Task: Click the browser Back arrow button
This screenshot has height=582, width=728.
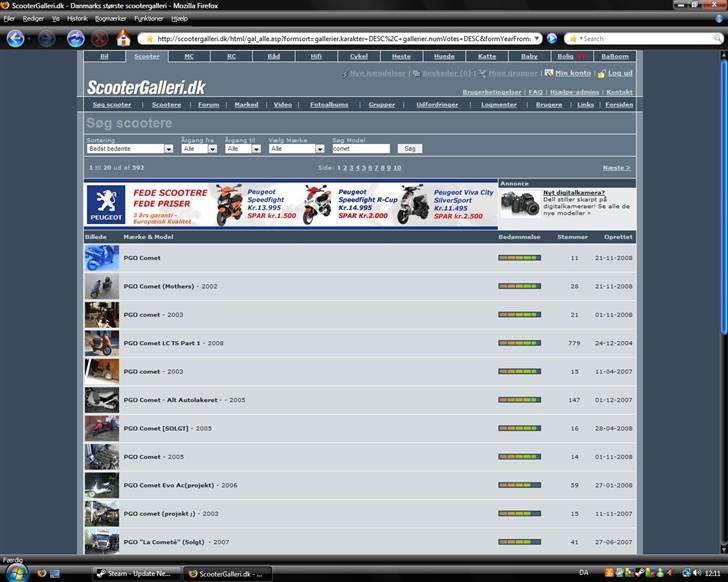Action: [15, 38]
